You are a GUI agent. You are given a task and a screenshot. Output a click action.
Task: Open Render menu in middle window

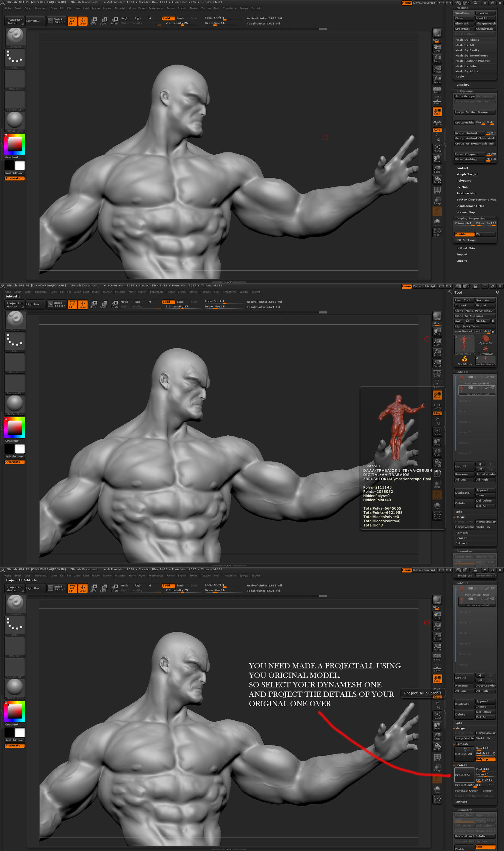point(171,292)
